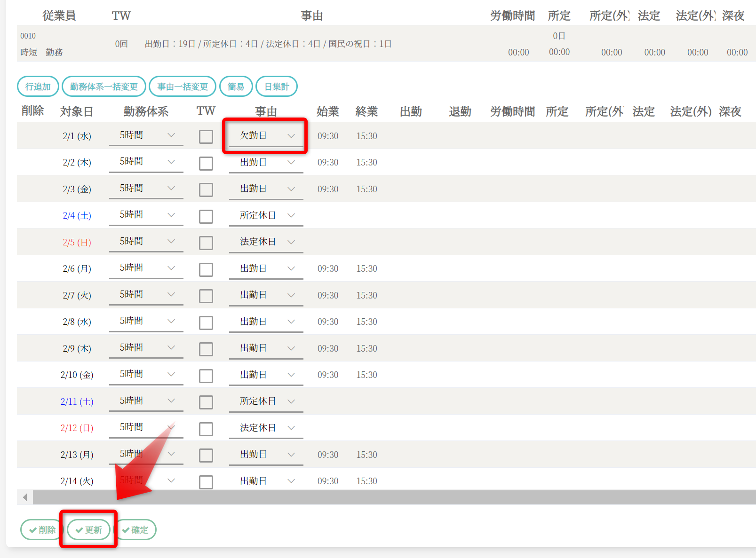Open the 欠勤日 reason dropdown for 2/1

tap(266, 136)
